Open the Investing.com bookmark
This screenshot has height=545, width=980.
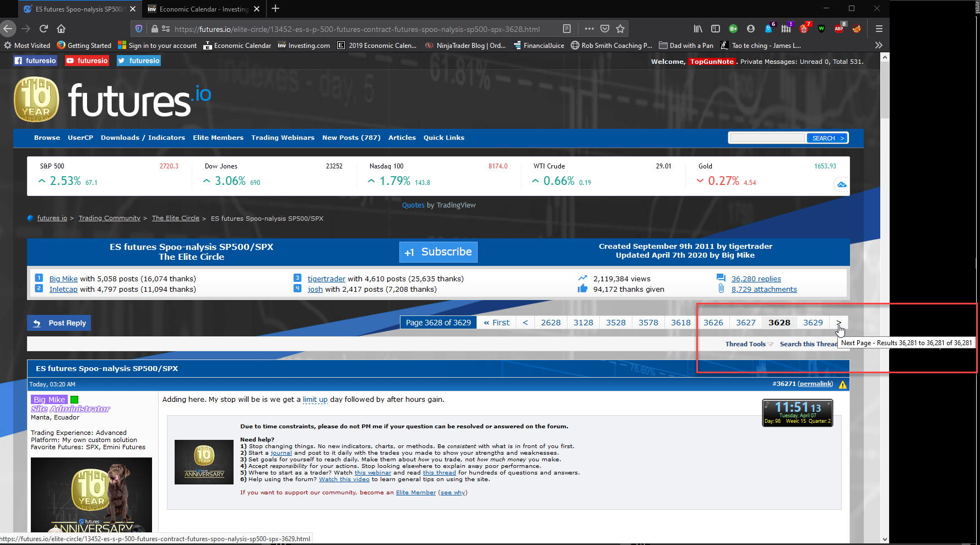(x=304, y=45)
